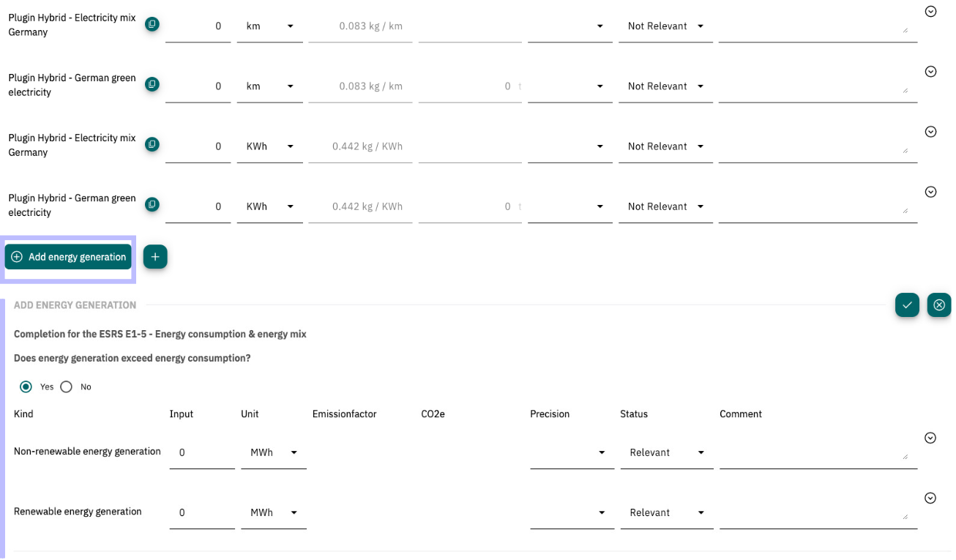Select Yes radio for generation exceeds consumption
This screenshot has height=560, width=956.
26,387
